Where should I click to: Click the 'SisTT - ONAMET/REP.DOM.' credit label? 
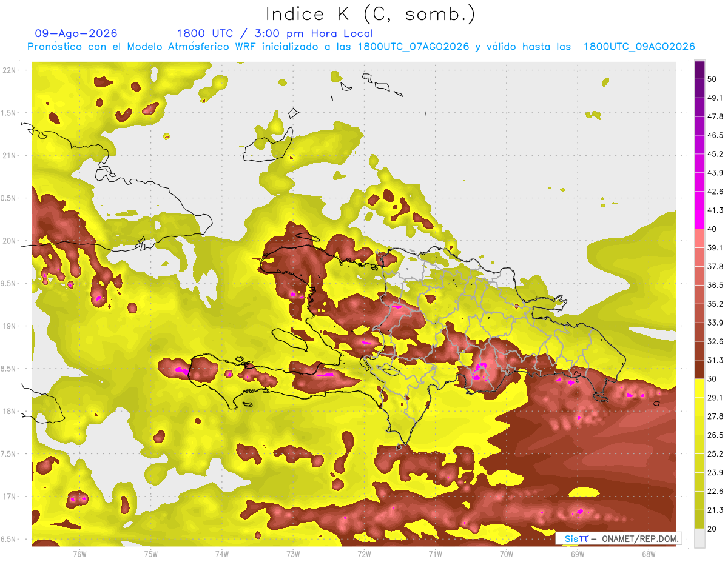[x=619, y=538]
